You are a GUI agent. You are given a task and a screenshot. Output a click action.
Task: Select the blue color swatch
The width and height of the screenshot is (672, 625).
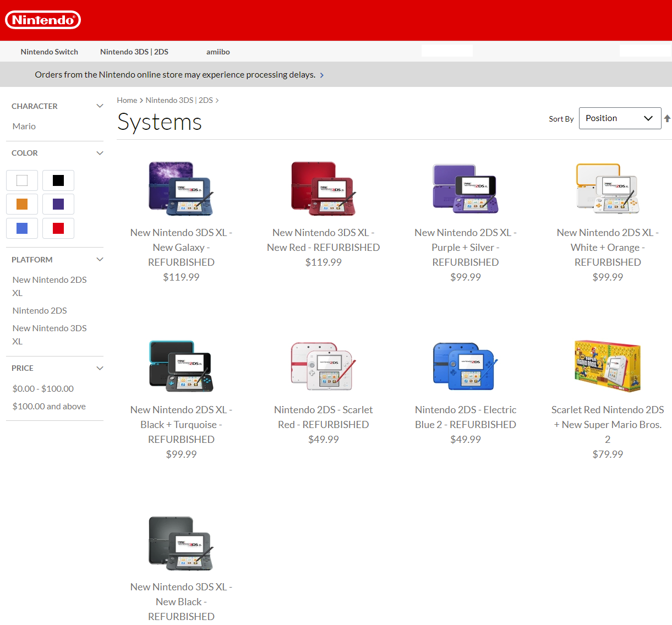22,228
